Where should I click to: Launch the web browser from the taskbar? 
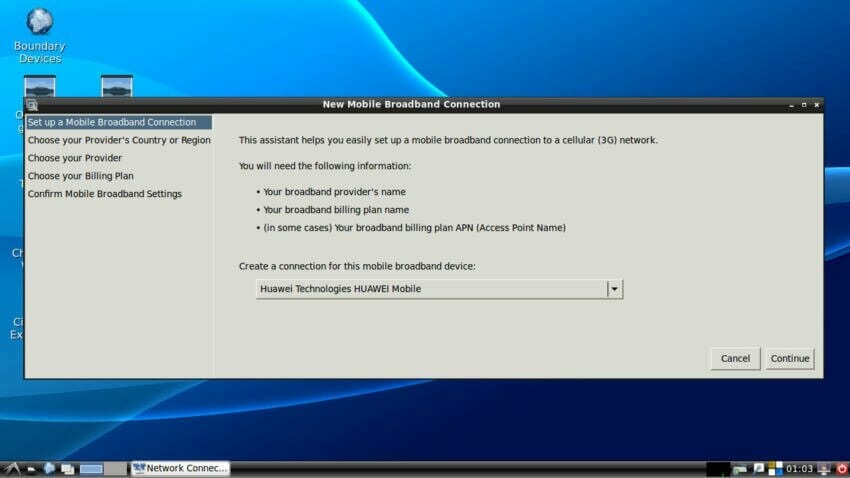coord(49,468)
